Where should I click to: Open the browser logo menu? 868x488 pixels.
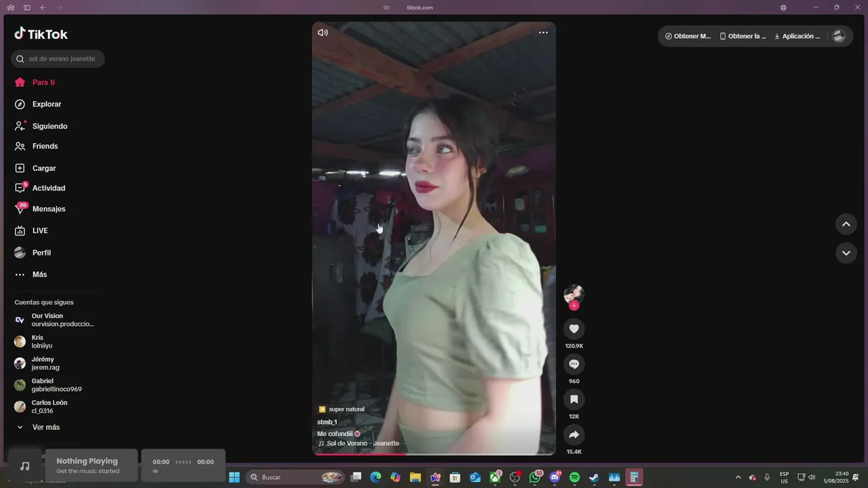click(10, 7)
